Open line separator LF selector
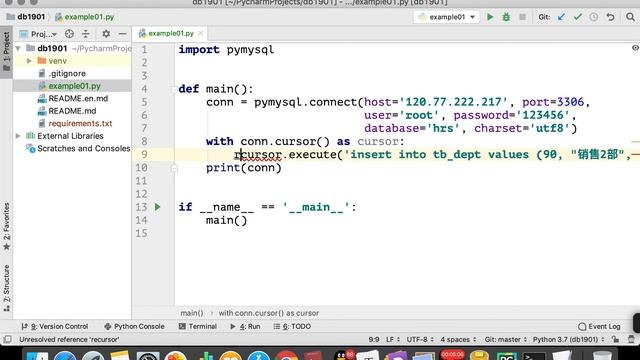Screen dimensions: 640x360 pyautogui.click(x=393, y=340)
